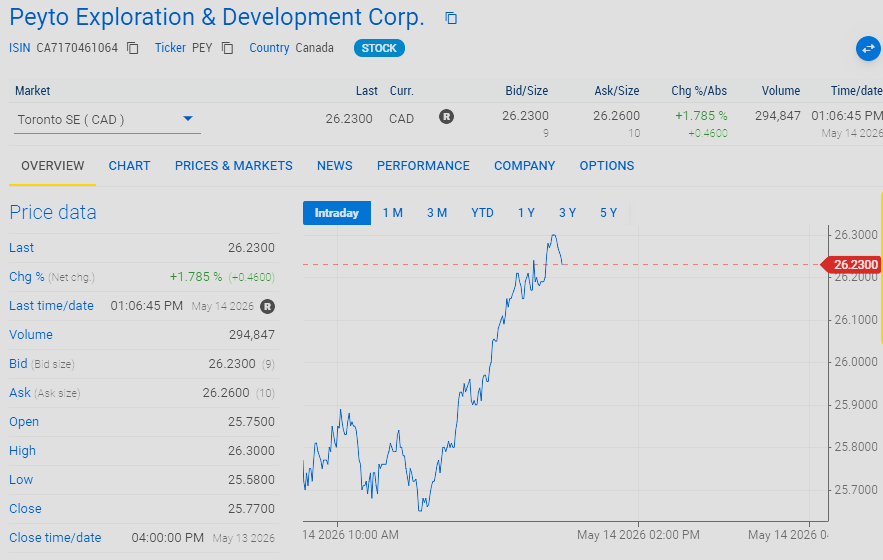Select the YTD chart range
Image resolution: width=883 pixels, height=560 pixels.
coord(482,213)
